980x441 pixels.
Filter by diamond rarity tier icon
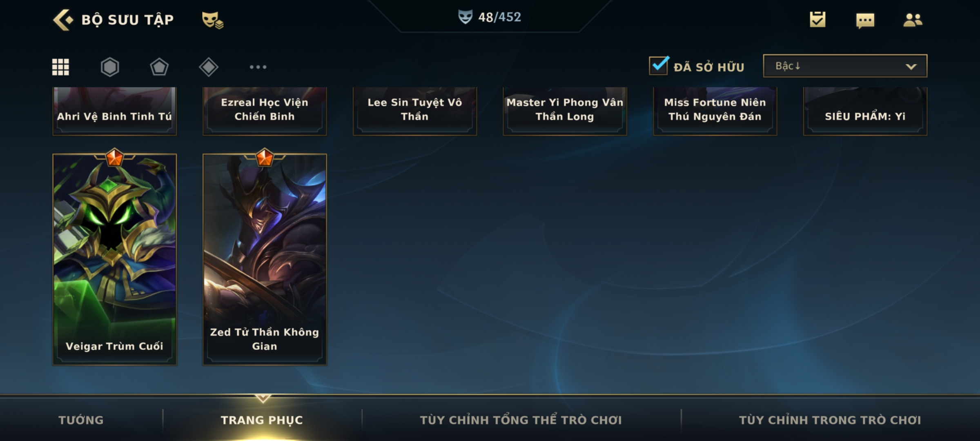(x=209, y=67)
